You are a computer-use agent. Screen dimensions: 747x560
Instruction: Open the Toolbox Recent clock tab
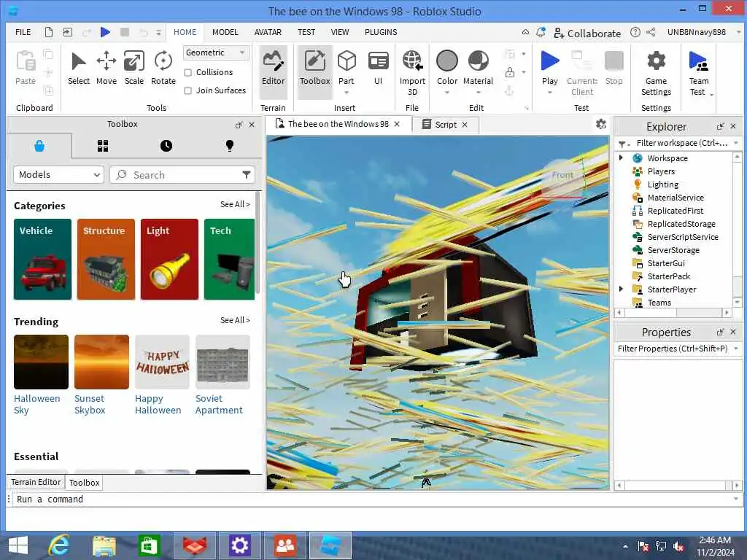166,146
